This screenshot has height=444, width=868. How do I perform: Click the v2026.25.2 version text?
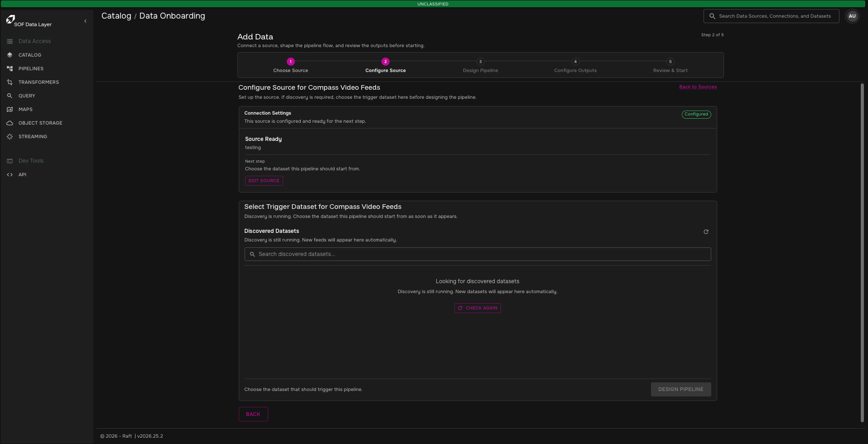(150, 436)
